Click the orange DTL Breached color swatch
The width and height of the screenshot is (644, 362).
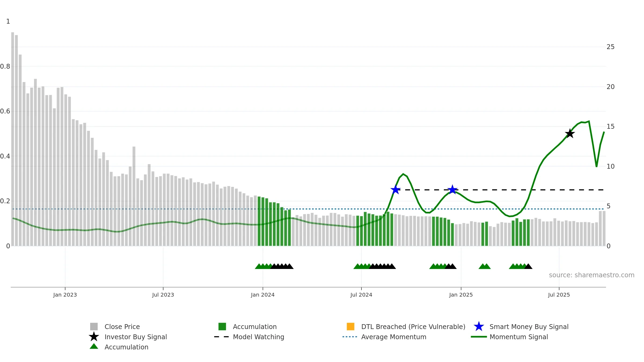click(350, 326)
